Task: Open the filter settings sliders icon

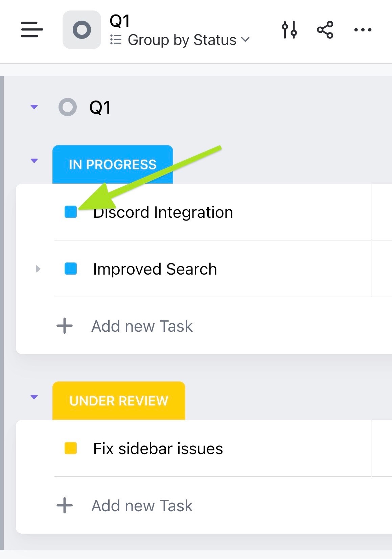Action: tap(289, 30)
